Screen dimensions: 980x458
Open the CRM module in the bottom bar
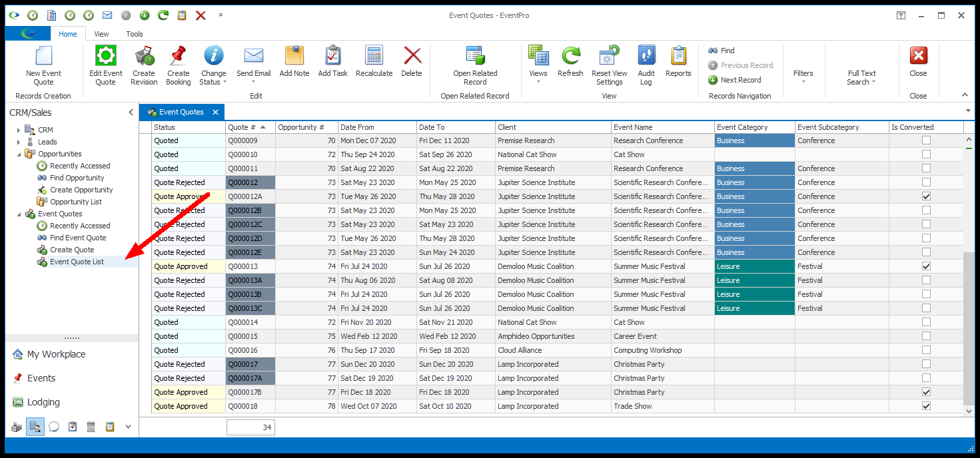35,427
